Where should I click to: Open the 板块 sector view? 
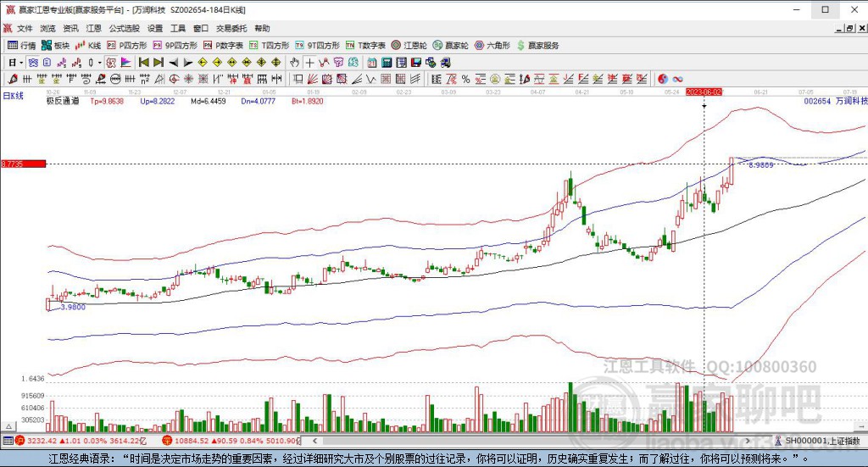55,46
